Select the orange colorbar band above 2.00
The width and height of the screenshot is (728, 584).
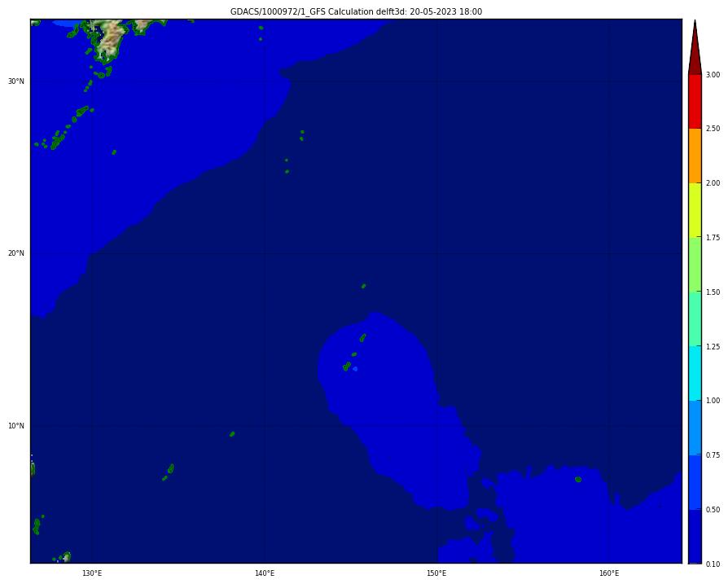click(x=695, y=156)
